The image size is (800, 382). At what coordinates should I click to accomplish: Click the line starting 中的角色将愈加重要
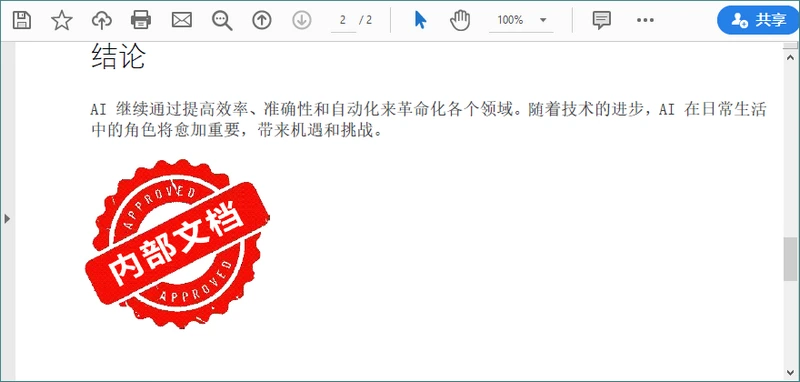click(237, 131)
